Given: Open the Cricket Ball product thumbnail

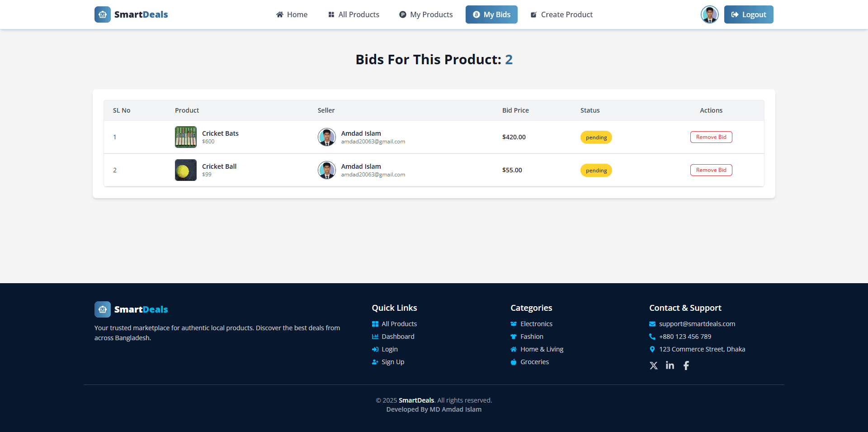Looking at the screenshot, I should point(186,170).
